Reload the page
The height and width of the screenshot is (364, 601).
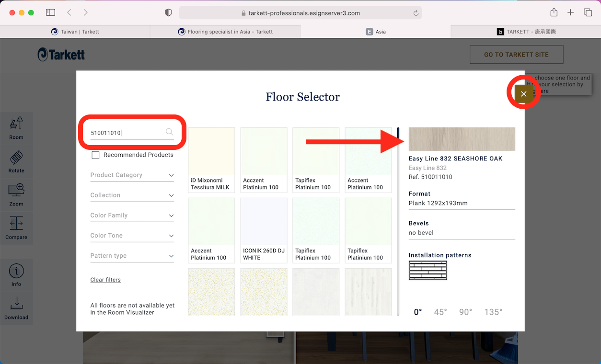416,13
